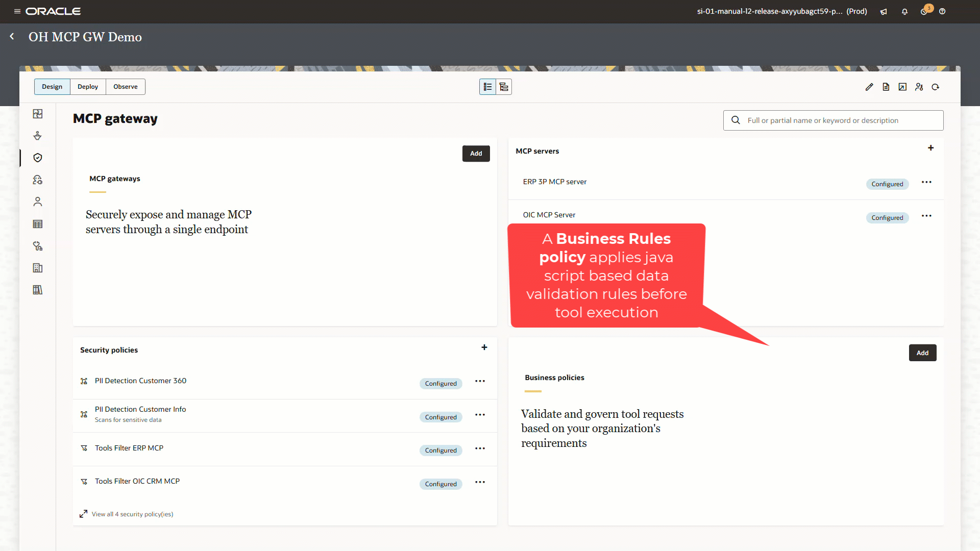Click the OH MCP GW Demo title
Screen dimensions: 980x551
pyautogui.click(x=85, y=37)
